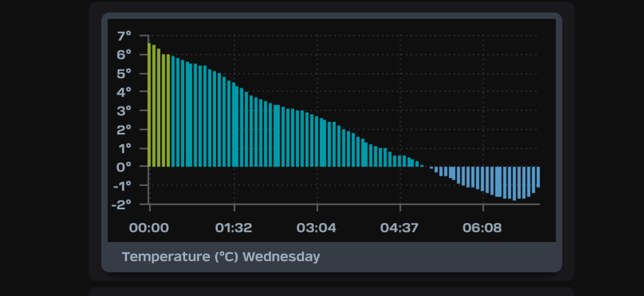This screenshot has width=644, height=296.
Task: Select the 2° temperature axis label
Action: pos(124,130)
